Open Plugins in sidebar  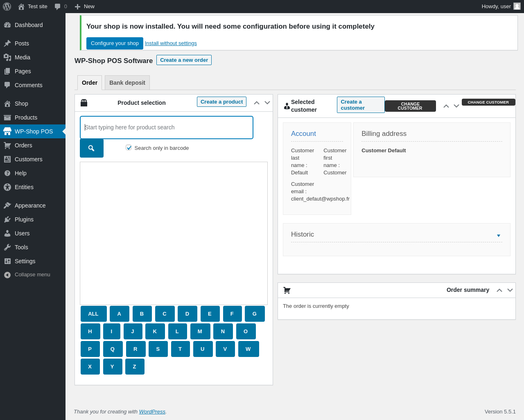(x=33, y=219)
